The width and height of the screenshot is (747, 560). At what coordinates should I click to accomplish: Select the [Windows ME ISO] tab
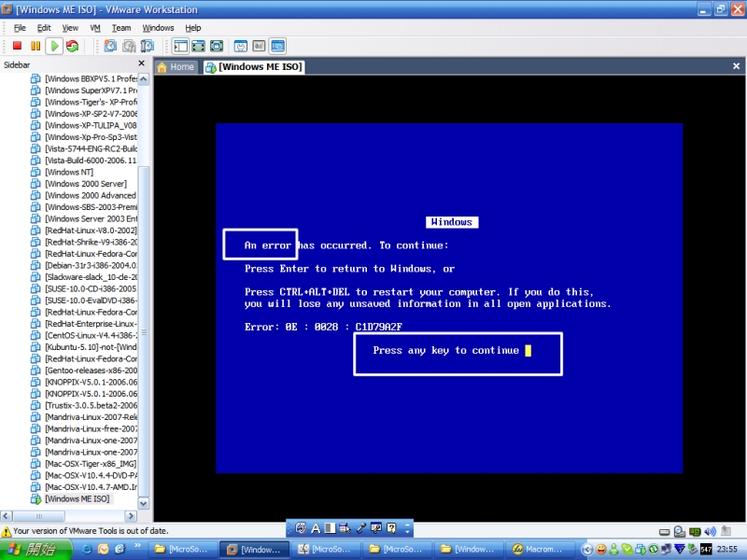(x=254, y=67)
